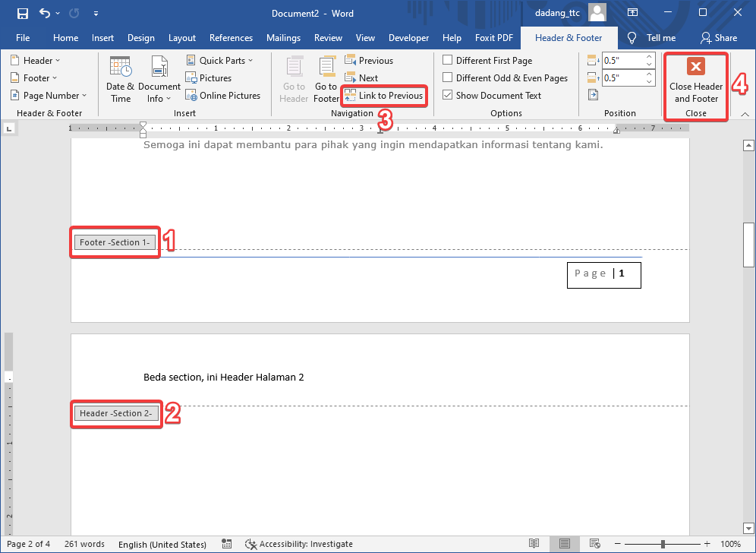Jump using Go to Footer

click(326, 80)
